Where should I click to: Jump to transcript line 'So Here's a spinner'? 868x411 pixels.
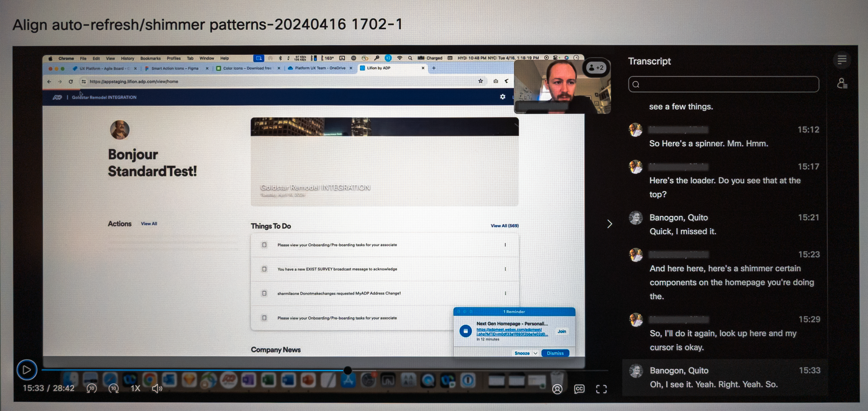pos(709,144)
